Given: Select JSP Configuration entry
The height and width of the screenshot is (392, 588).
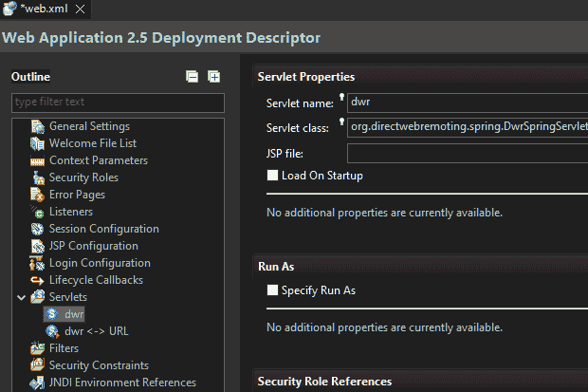Looking at the screenshot, I should (x=94, y=246).
